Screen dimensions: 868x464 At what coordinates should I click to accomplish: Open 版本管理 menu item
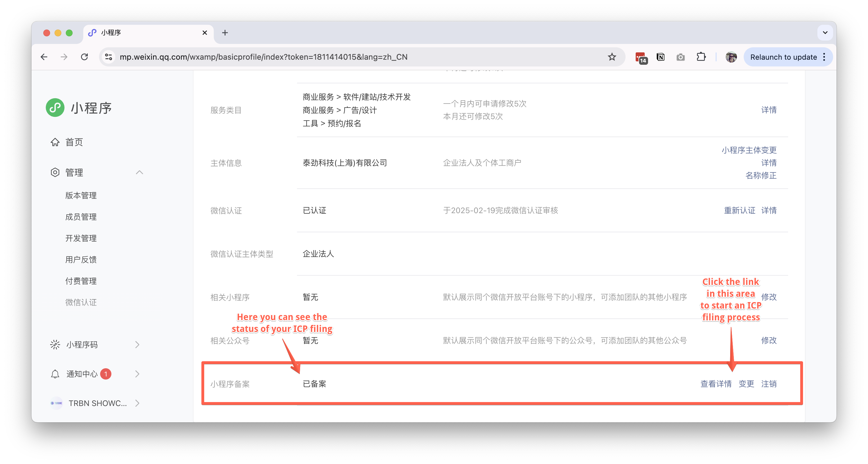pos(81,196)
